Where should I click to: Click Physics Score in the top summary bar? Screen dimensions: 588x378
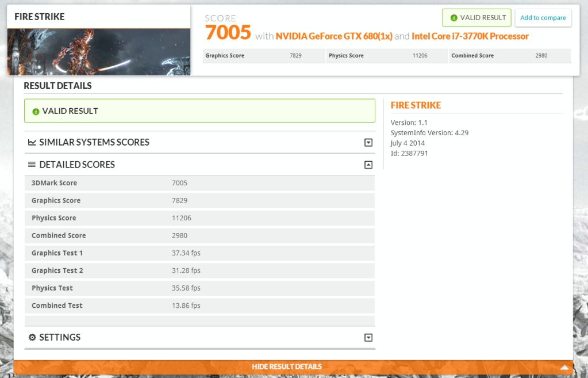(x=346, y=56)
